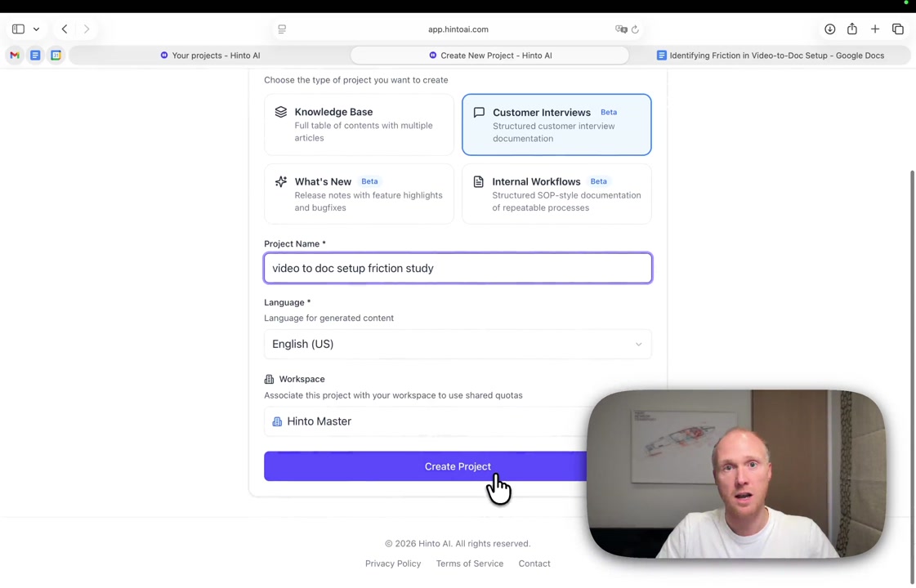
Task: Select the Internal Workflows project type
Action: pos(556,194)
